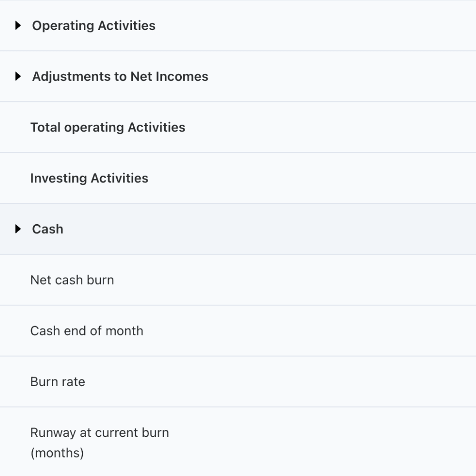Expand the Adjustments to Net Incomes section

point(18,76)
